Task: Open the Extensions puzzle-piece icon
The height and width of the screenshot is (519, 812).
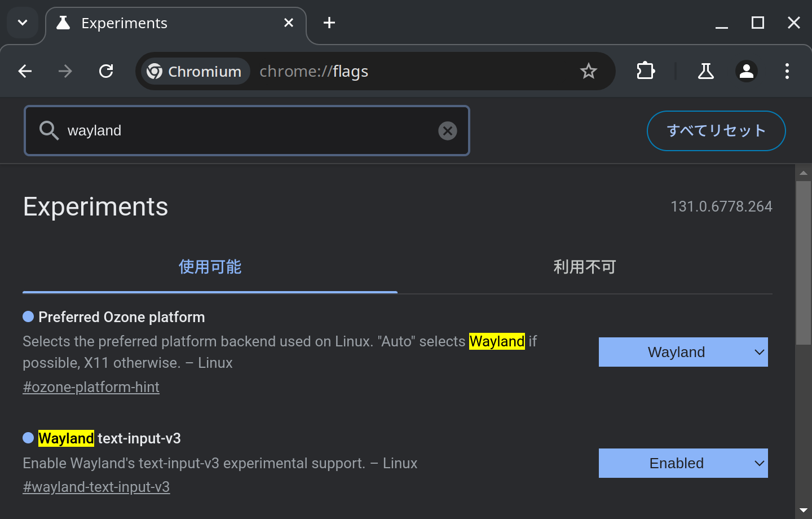Action: [x=646, y=71]
